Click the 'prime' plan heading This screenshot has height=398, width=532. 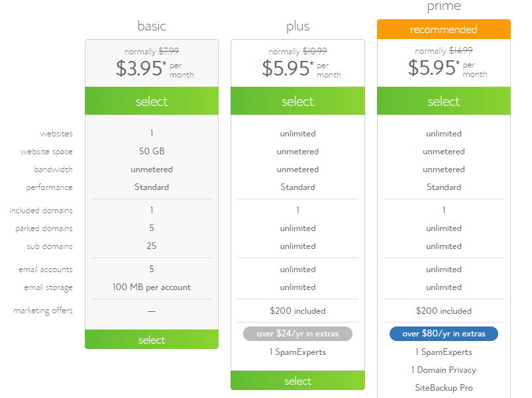coord(444,6)
